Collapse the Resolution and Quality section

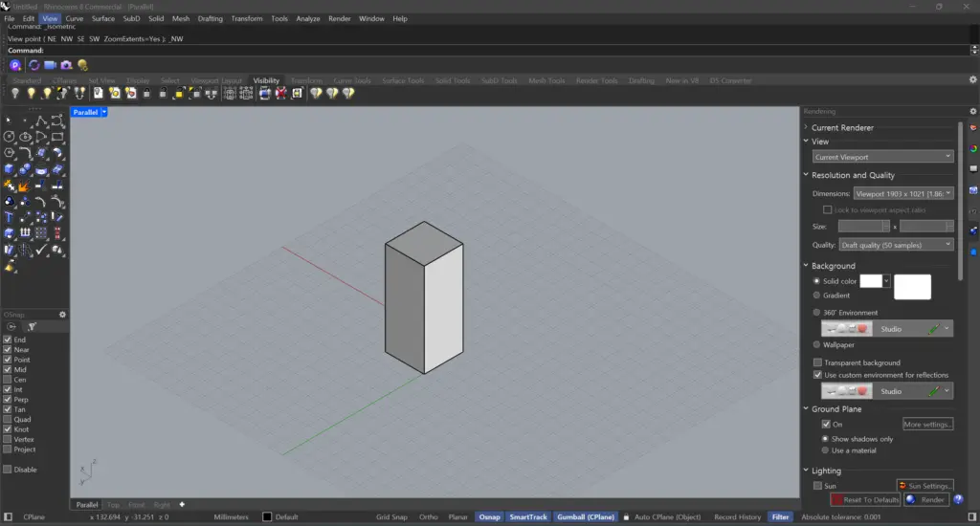point(806,175)
